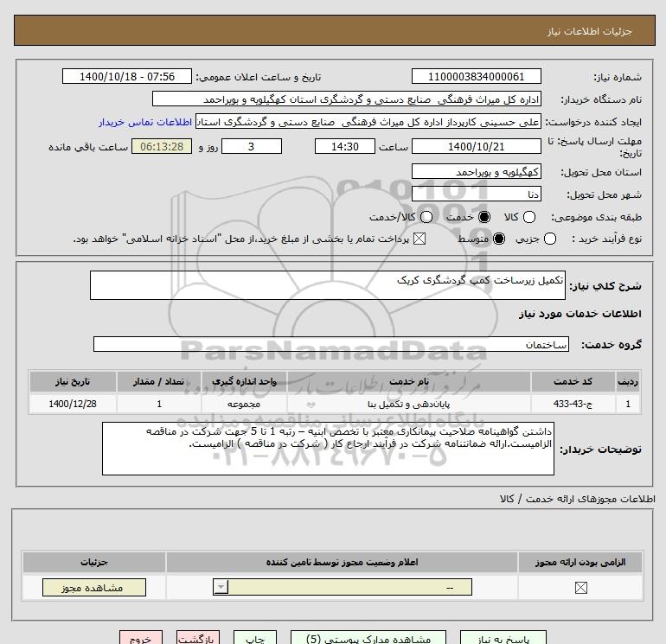Viewport: 666px width, 644px height.
Task: Click the buyer notes text area
Action: point(328,449)
